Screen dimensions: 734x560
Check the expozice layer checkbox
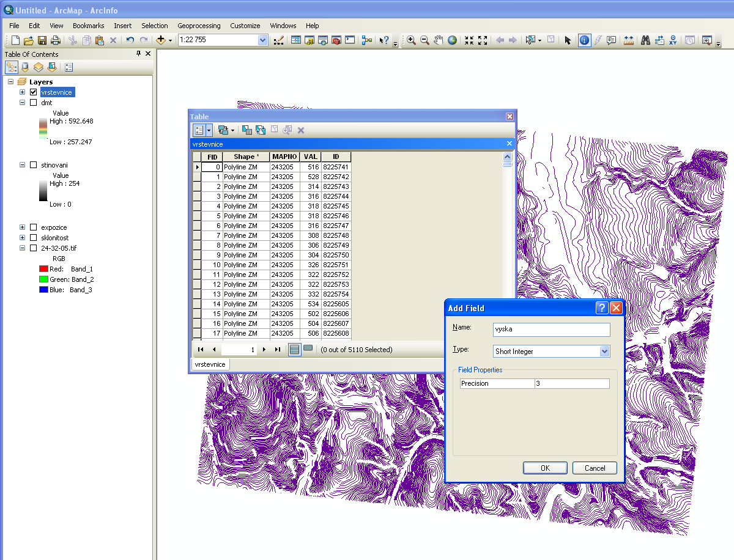pyautogui.click(x=34, y=227)
